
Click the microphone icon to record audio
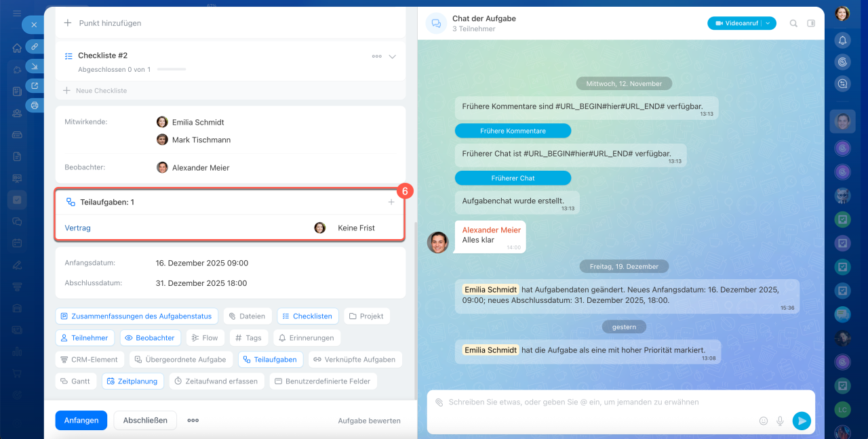[780, 421]
